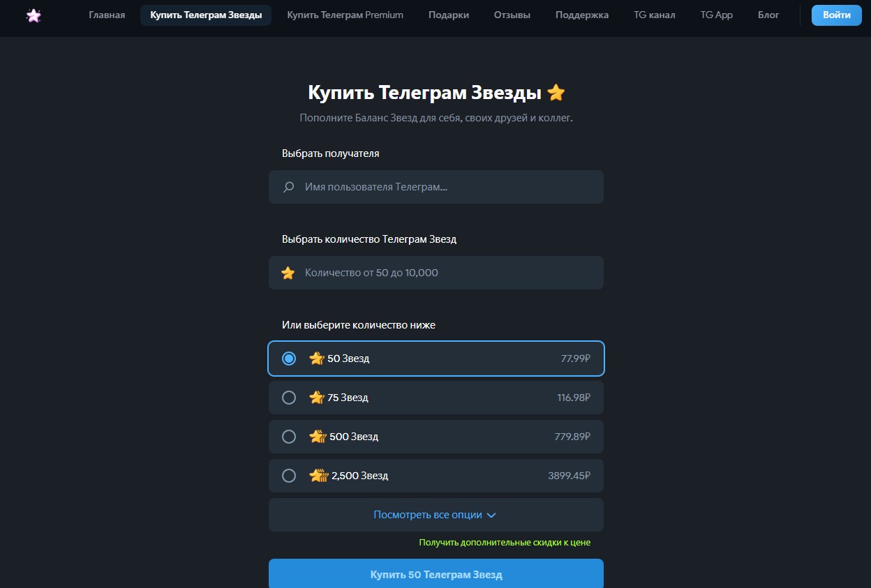Click the star emoji in page heading
The image size is (871, 588).
point(556,93)
